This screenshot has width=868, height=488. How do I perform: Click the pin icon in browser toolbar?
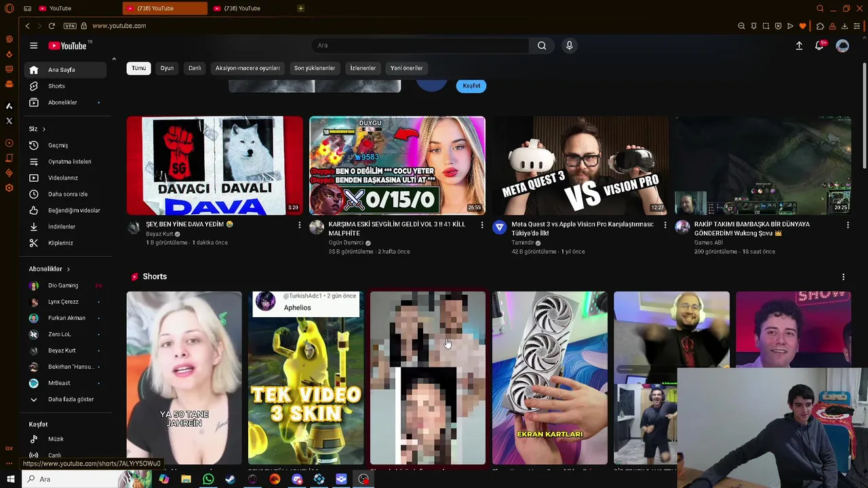[x=753, y=26]
